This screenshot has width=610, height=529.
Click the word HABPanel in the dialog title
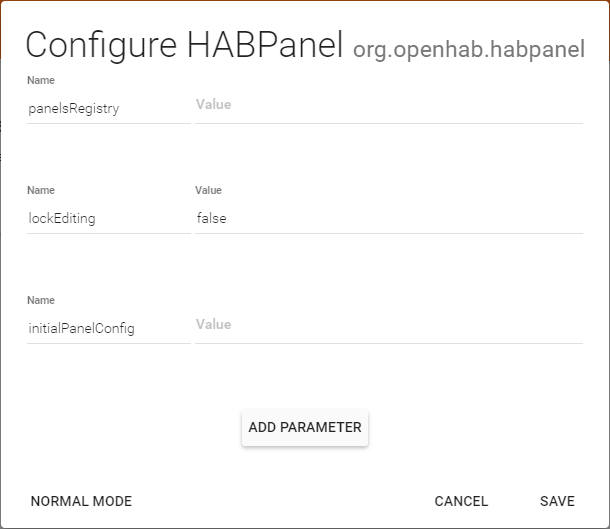click(262, 45)
